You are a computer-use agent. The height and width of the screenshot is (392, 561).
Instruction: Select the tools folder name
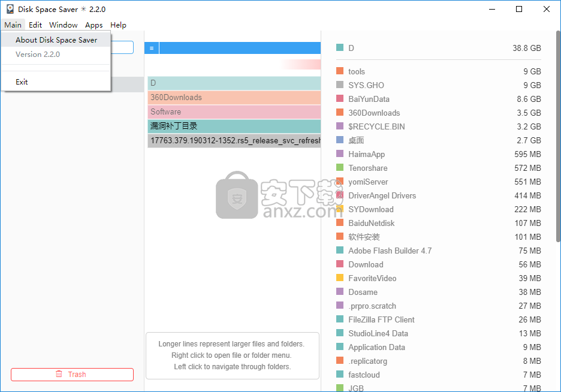(x=357, y=71)
